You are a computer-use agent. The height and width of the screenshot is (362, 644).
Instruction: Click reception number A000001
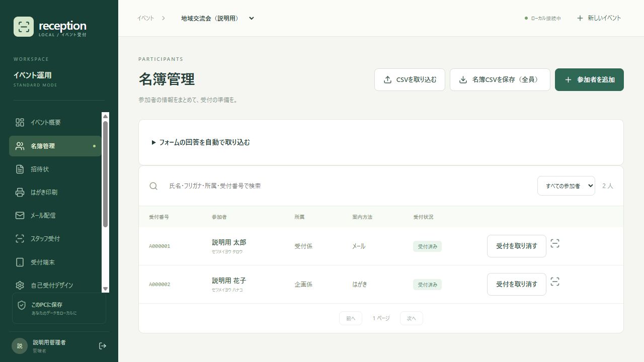(159, 246)
